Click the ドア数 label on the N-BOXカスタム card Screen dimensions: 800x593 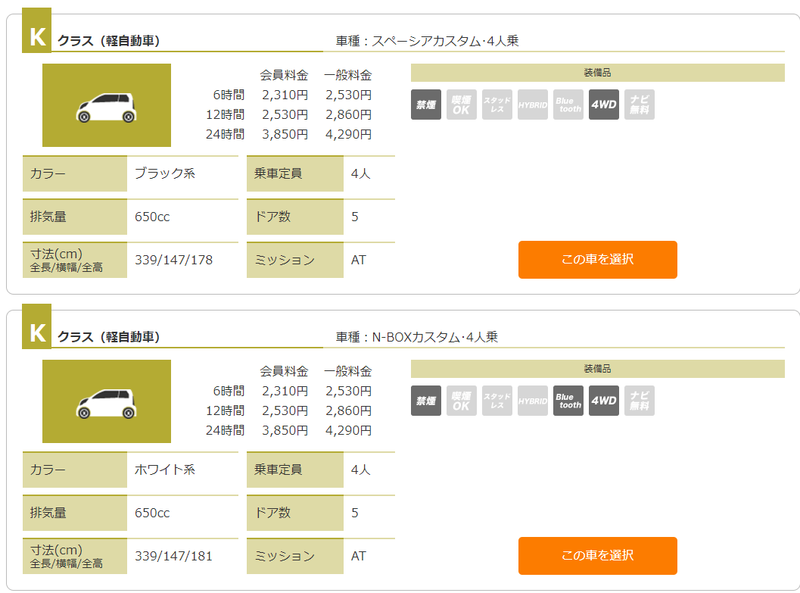point(295,513)
